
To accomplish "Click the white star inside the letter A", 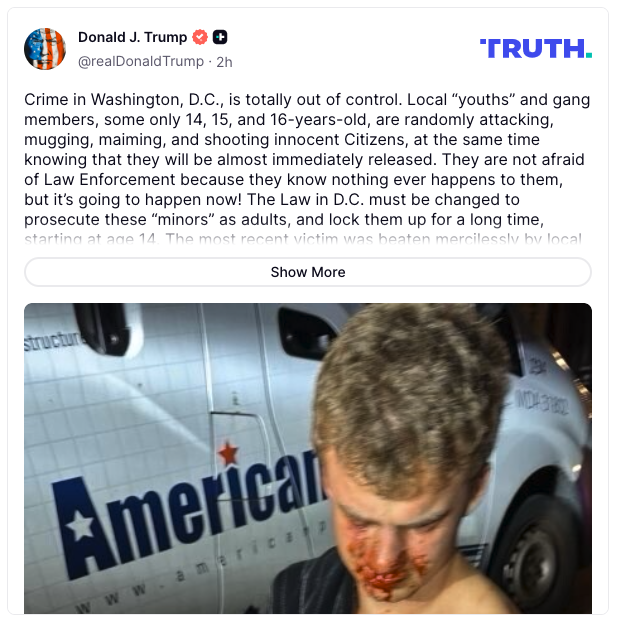I will 81,525.
